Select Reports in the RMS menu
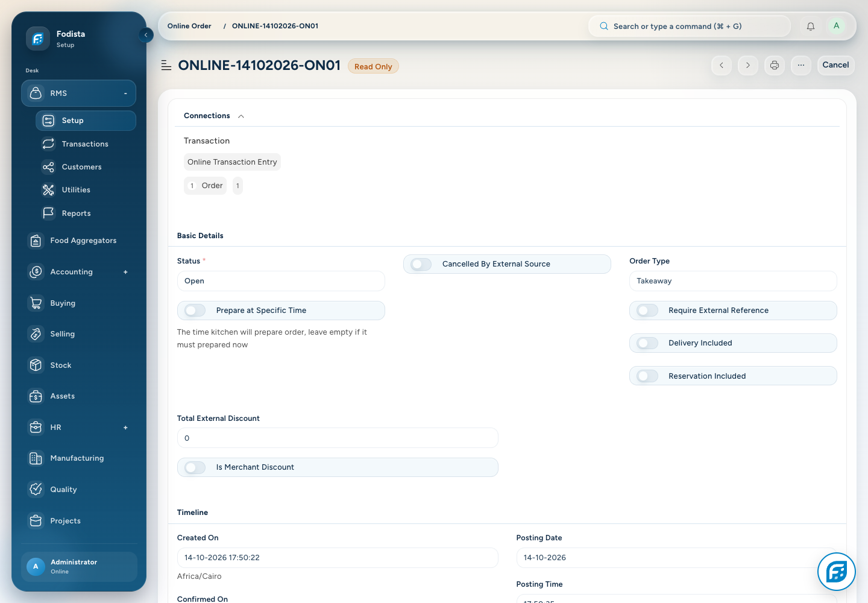 [86, 213]
